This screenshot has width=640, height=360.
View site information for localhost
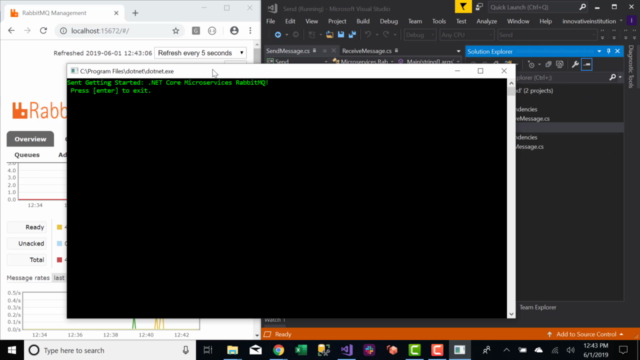pyautogui.click(x=63, y=31)
